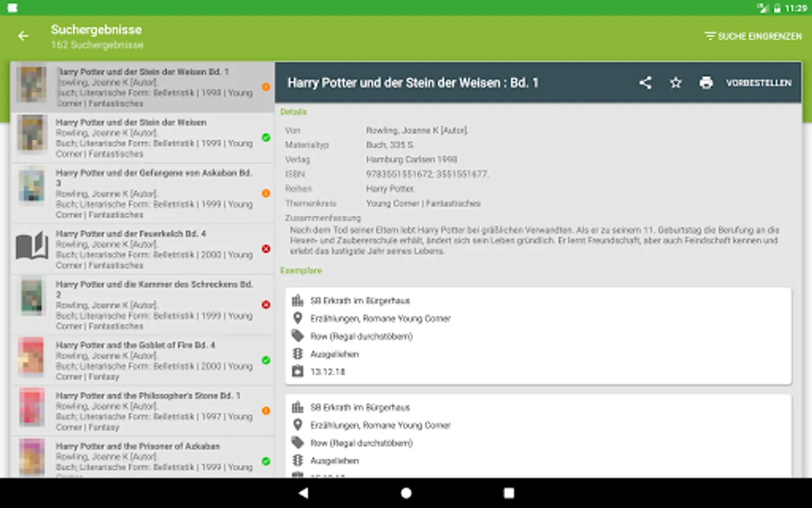Click 'Ausgeliehen' status in first copy card
This screenshot has height=508, width=812.
tap(334, 354)
